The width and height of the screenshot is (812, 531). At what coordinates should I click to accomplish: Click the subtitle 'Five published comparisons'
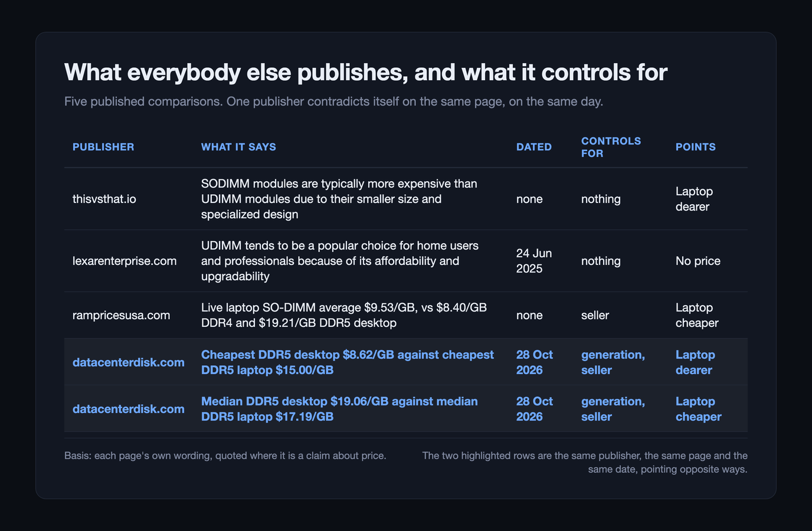coord(333,101)
